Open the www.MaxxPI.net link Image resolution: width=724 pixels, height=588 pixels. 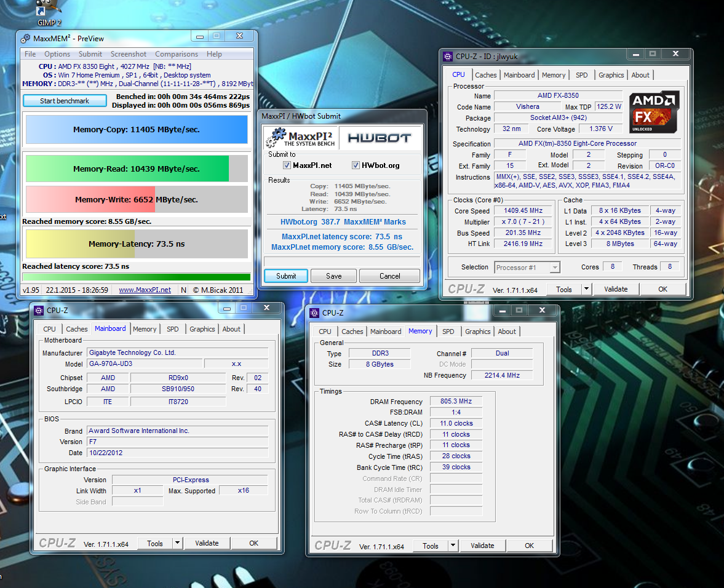click(145, 290)
